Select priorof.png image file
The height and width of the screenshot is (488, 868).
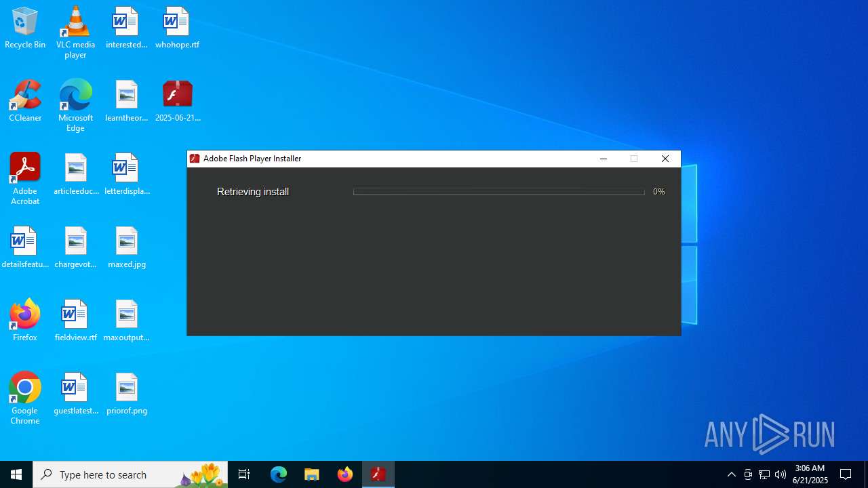pos(127,394)
